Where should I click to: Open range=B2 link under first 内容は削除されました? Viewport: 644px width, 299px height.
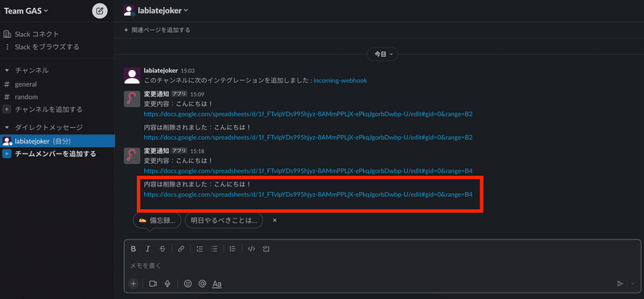(x=308, y=137)
